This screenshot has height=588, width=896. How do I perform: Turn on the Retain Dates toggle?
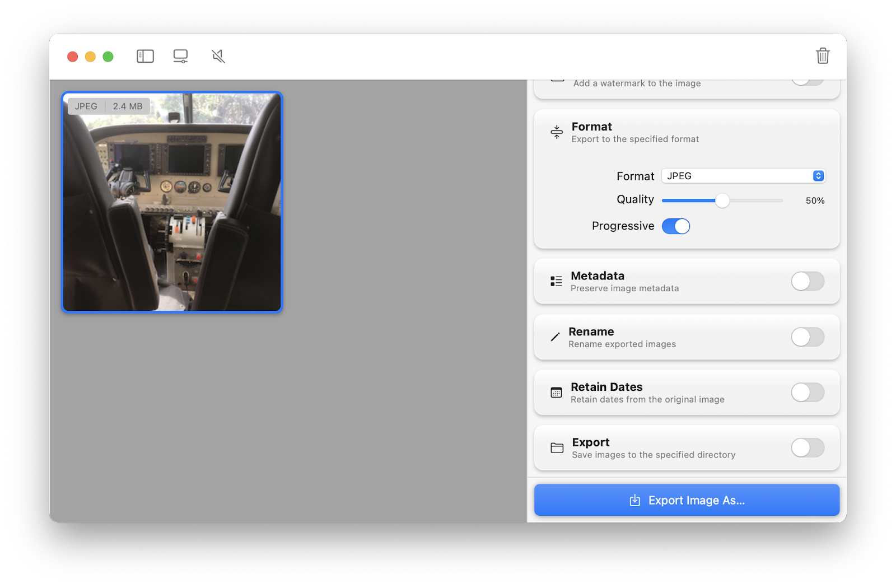807,393
